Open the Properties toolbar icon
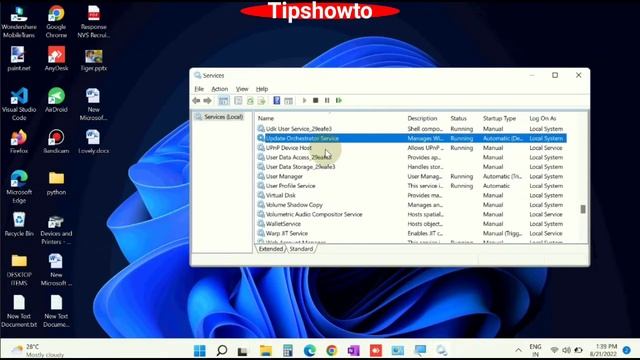This screenshot has width=640, height=360. point(238,100)
